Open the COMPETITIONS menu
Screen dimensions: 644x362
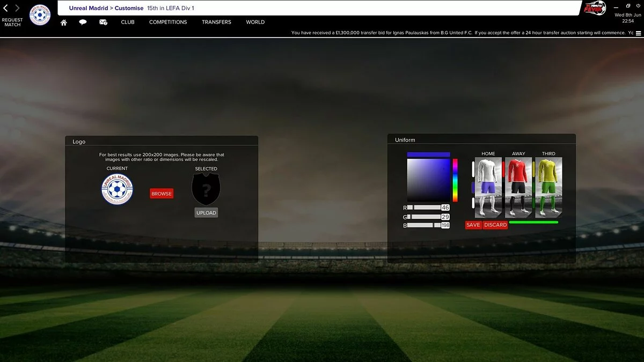168,23
